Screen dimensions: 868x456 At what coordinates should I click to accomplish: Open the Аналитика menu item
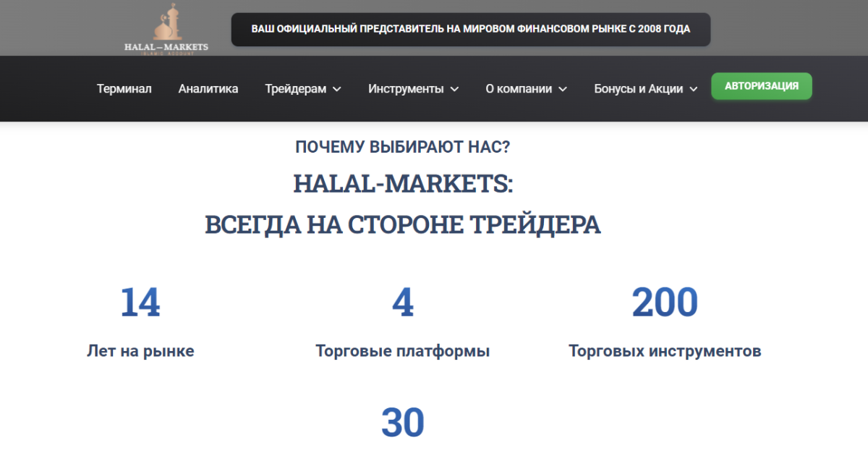208,89
